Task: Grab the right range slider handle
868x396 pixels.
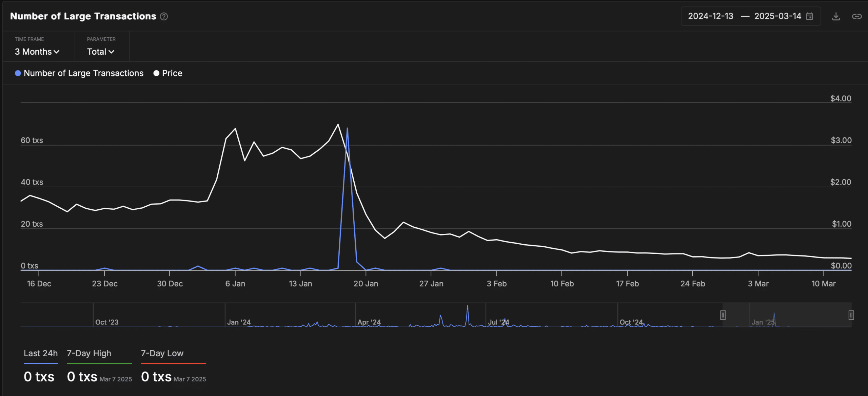Action: (x=851, y=315)
